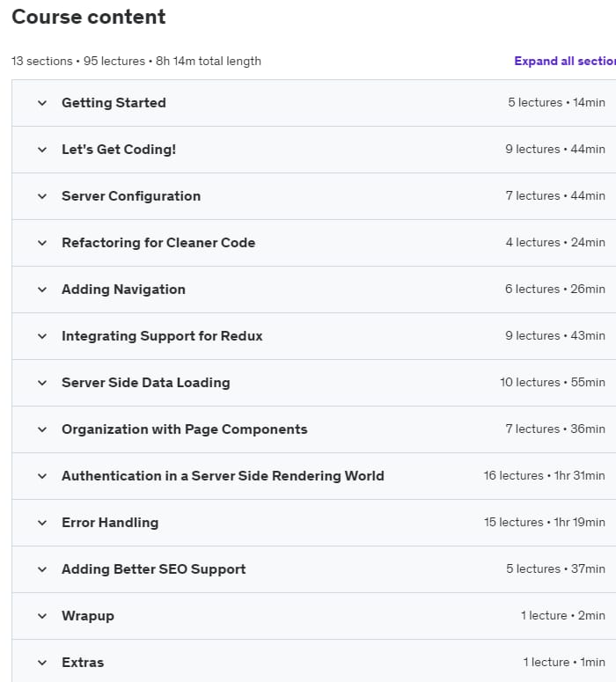Click chevron beside Server Configuration

click(x=42, y=196)
